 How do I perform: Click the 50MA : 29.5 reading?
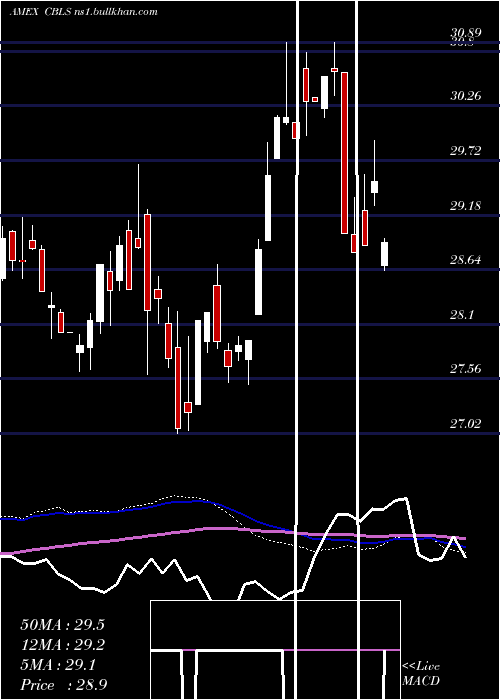point(62,625)
